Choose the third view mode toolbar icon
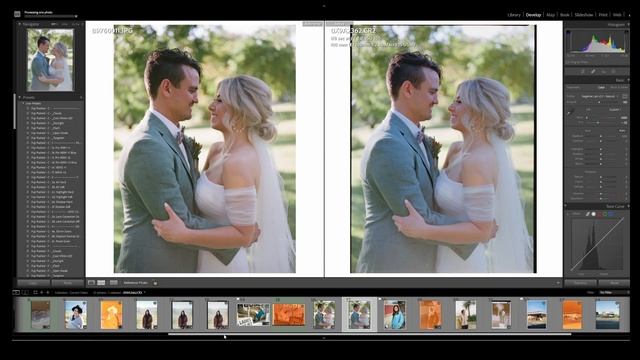This screenshot has height=360, width=640. 114,282
